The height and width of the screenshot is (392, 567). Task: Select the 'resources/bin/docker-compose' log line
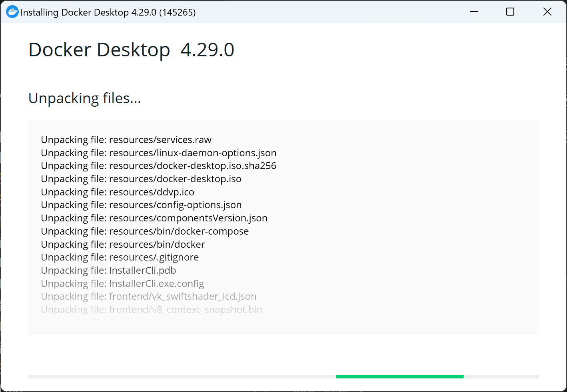coord(145,231)
